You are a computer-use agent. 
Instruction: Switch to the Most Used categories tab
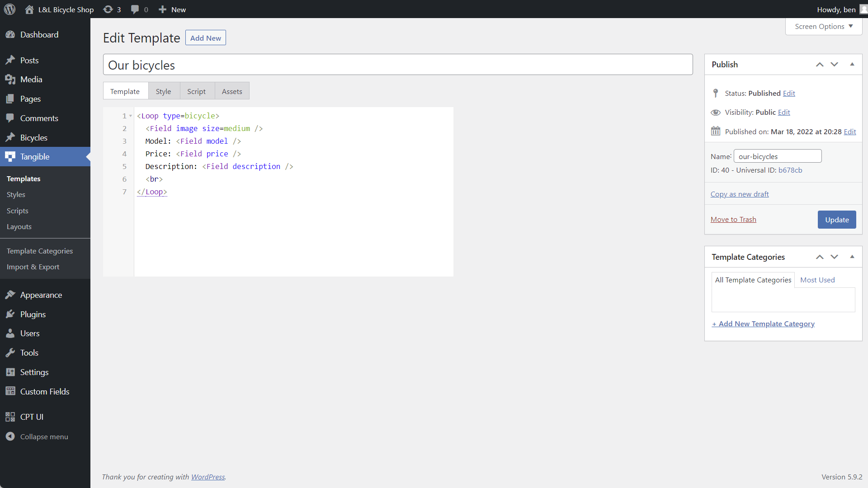point(817,280)
